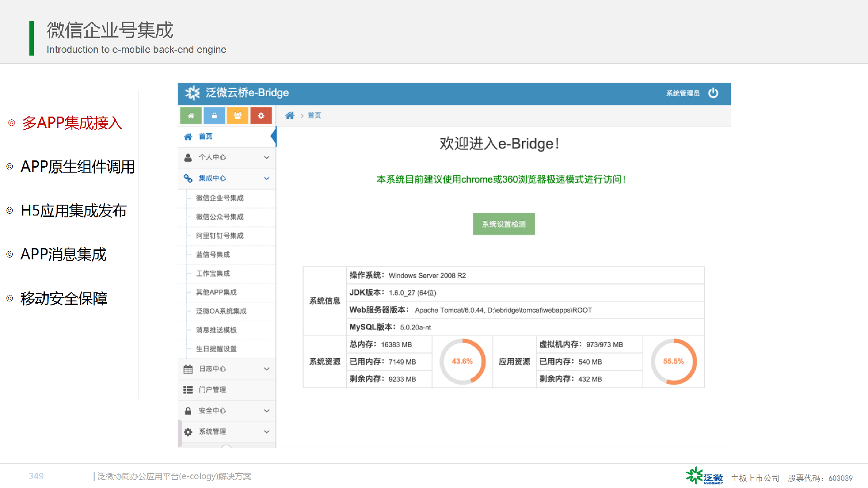This screenshot has height=488, width=868.
Task: Open 日志中心 menu label
Action: point(212,369)
